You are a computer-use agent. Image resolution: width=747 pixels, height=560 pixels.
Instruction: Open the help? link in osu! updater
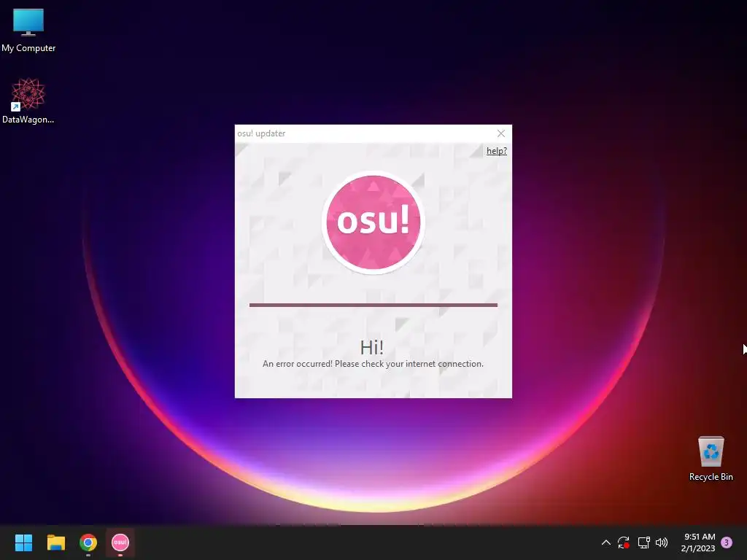(496, 151)
